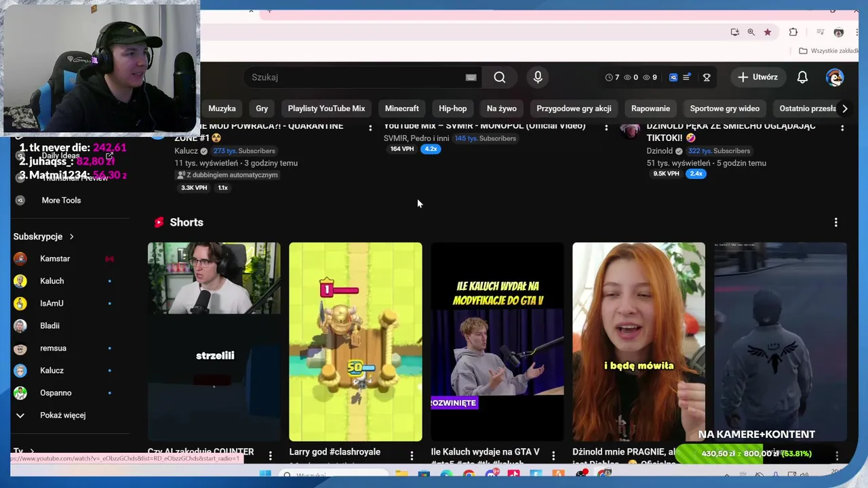868x488 pixels.
Task: Select the Rapowanie filter chip
Action: point(650,108)
